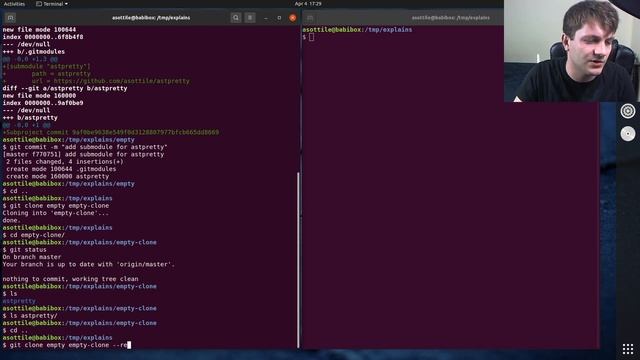The height and width of the screenshot is (360, 640).
Task: Open the Activities overview
Action: coord(14,4)
